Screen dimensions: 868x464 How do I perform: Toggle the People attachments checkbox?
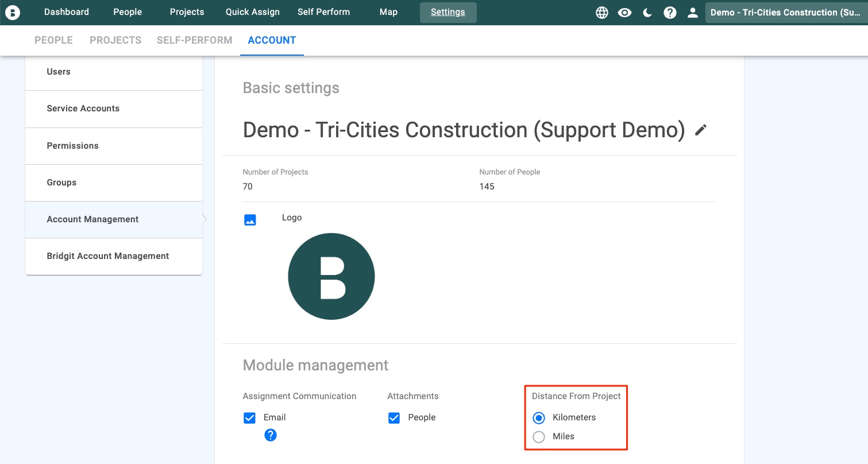click(394, 417)
